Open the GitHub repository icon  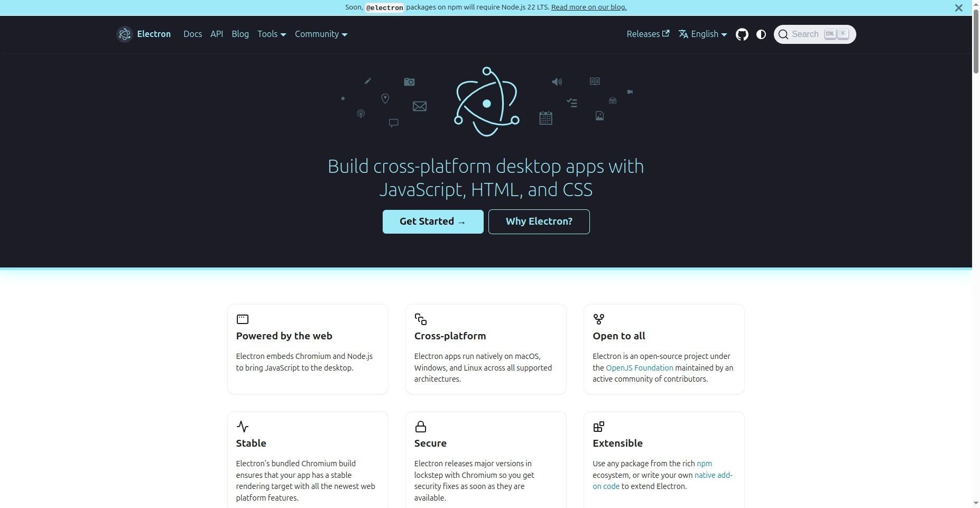coord(742,34)
